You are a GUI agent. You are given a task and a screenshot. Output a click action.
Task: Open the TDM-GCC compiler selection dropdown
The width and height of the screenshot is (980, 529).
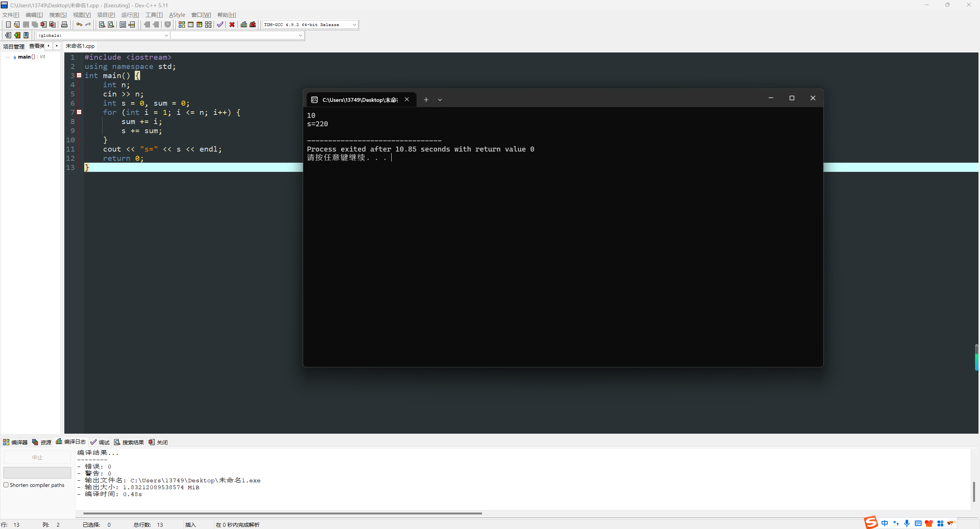click(x=354, y=24)
